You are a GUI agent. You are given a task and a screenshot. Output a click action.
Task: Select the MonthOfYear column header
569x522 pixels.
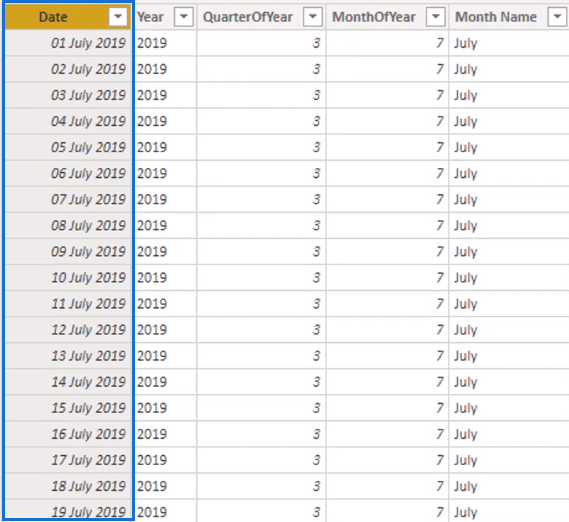coord(388,17)
